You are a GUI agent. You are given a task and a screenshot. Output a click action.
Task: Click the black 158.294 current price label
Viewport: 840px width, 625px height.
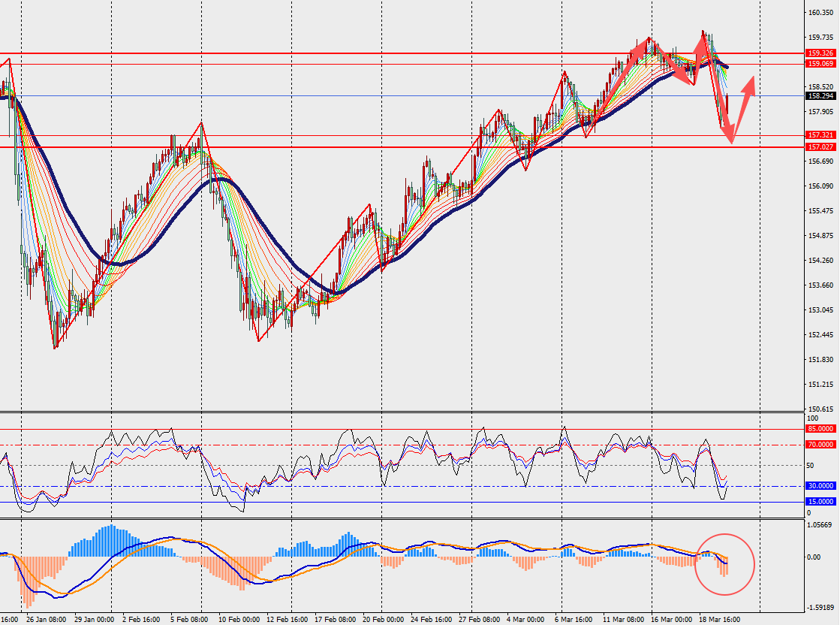[x=821, y=96]
